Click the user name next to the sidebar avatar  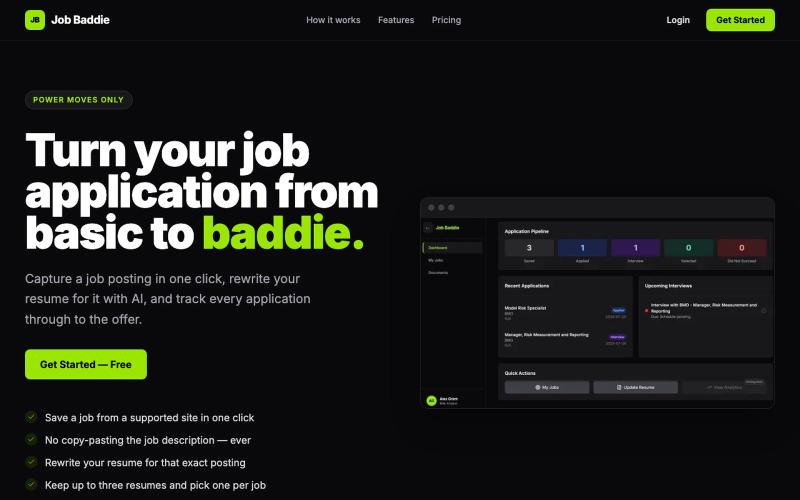[449, 398]
